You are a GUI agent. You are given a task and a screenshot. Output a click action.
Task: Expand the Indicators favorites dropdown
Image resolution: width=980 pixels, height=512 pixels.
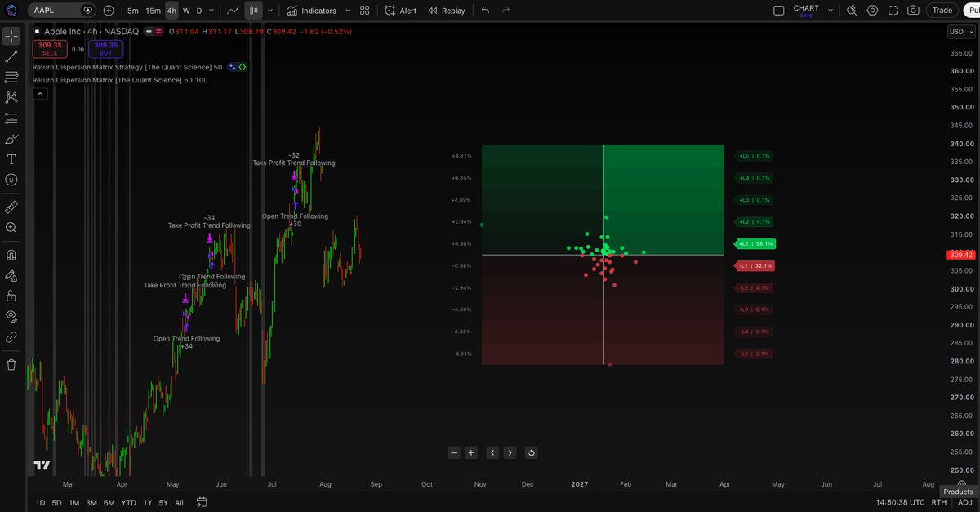[348, 11]
